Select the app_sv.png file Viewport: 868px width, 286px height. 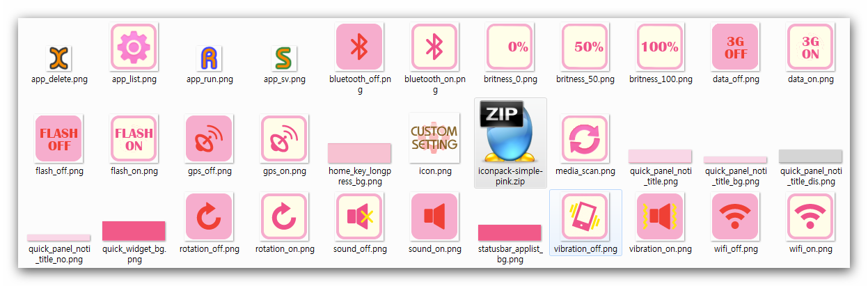tap(284, 58)
